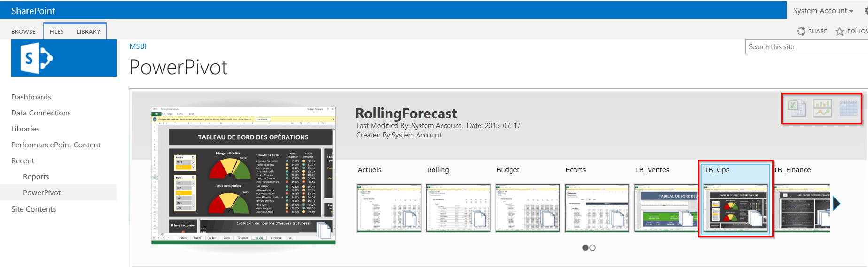
Task: Select the first page indicator dot
Action: click(x=585, y=248)
